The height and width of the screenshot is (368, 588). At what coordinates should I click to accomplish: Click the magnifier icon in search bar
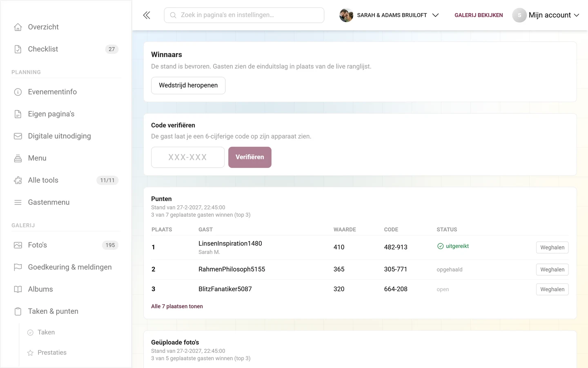click(173, 15)
